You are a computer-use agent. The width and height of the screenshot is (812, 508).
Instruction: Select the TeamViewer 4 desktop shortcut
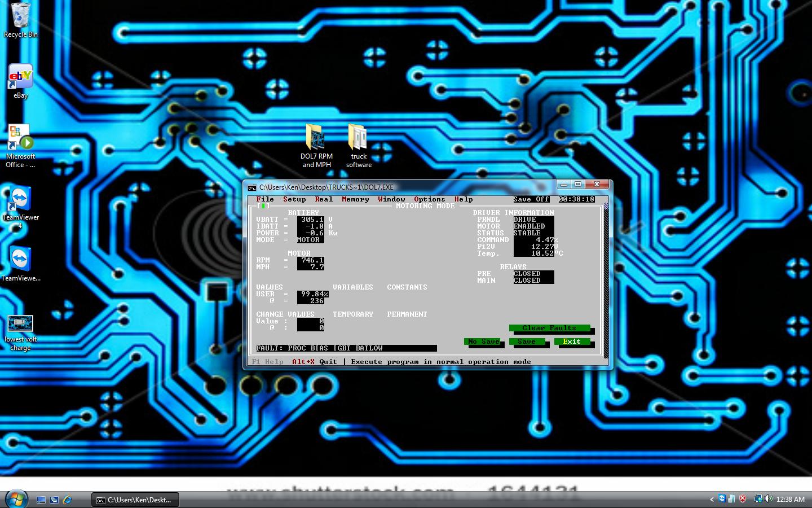[20, 207]
